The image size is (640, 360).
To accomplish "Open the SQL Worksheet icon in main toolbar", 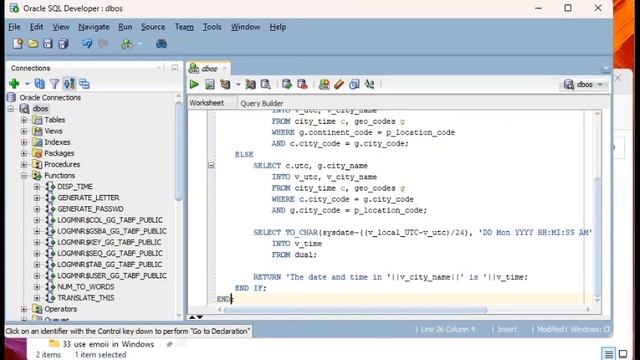I will point(127,44).
